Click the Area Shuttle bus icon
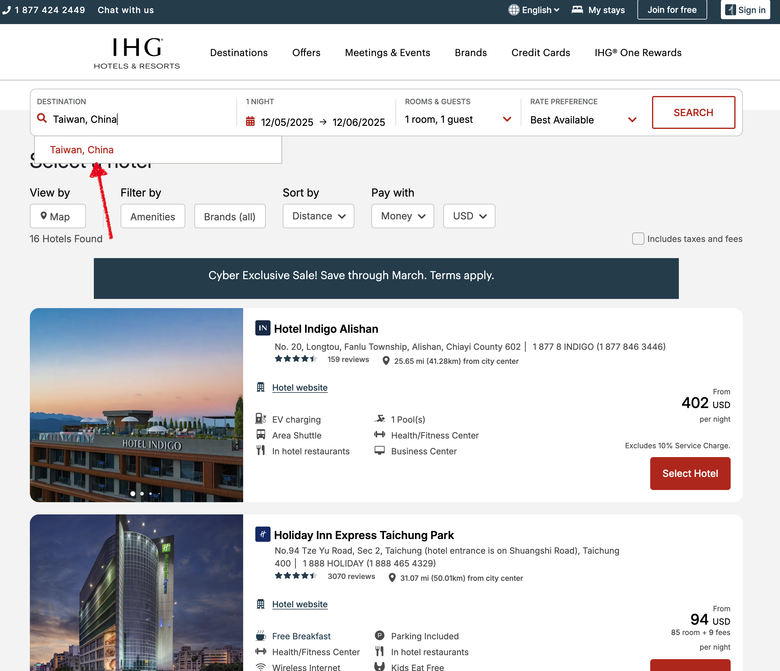Viewport: 780px width, 671px height. click(261, 435)
